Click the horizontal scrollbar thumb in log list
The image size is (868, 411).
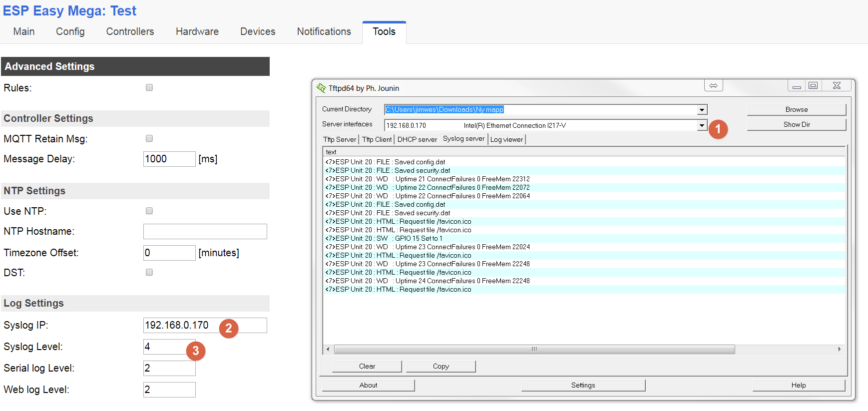(534, 349)
